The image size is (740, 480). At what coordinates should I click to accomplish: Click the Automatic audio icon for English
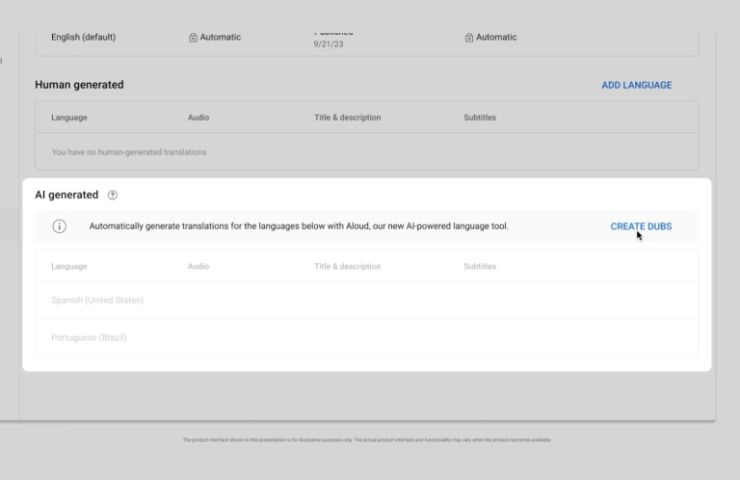[x=193, y=38]
